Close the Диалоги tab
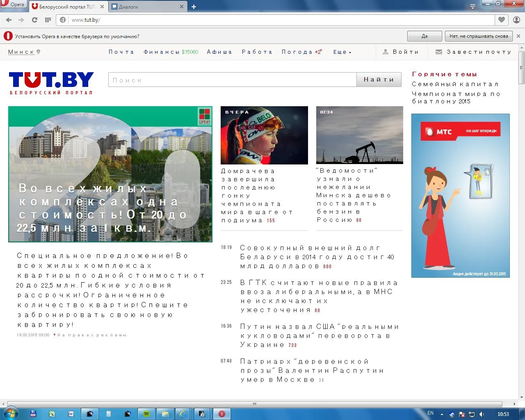The height and width of the screenshot is (420, 525). point(182,7)
